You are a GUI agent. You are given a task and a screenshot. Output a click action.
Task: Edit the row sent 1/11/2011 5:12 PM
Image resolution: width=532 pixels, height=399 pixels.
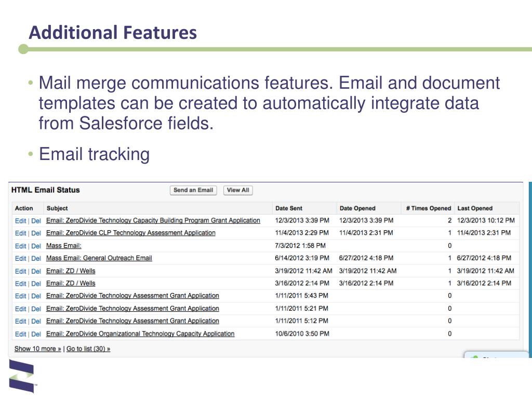tap(20, 321)
